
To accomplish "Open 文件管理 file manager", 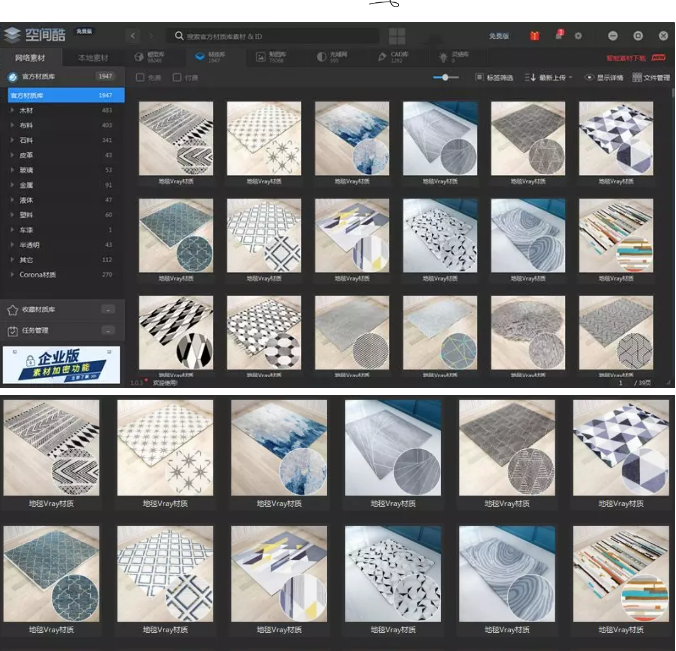I will 651,78.
